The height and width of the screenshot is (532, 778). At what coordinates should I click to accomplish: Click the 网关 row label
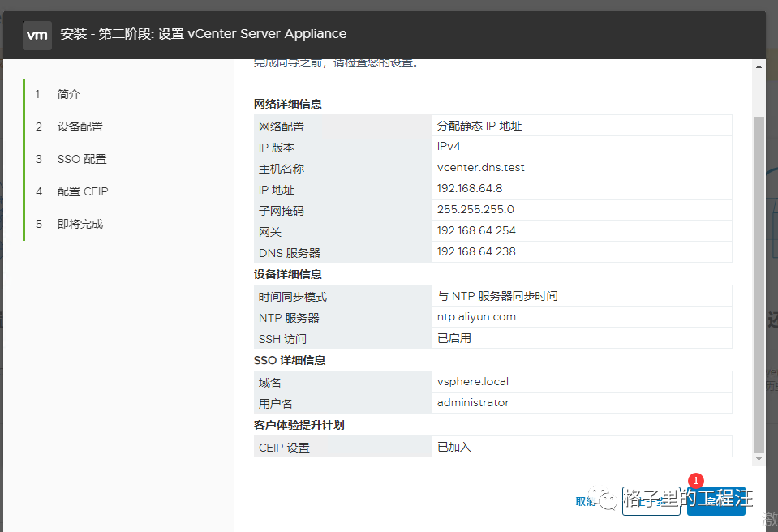pyautogui.click(x=270, y=232)
